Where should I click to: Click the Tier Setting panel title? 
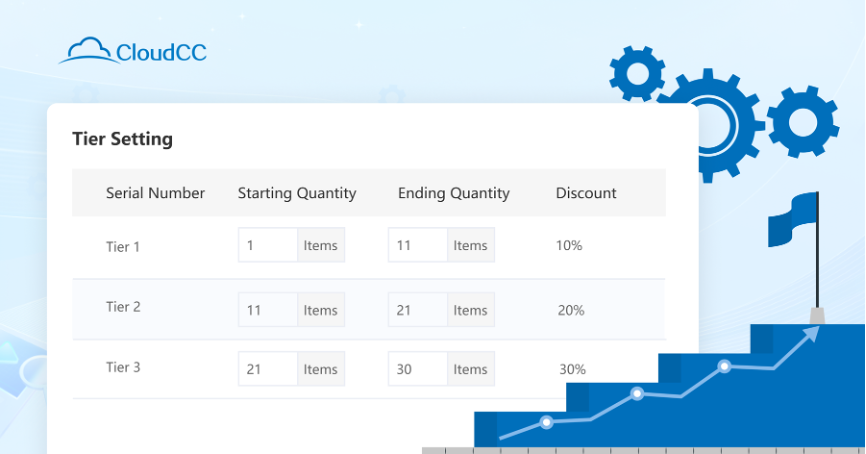click(x=122, y=139)
